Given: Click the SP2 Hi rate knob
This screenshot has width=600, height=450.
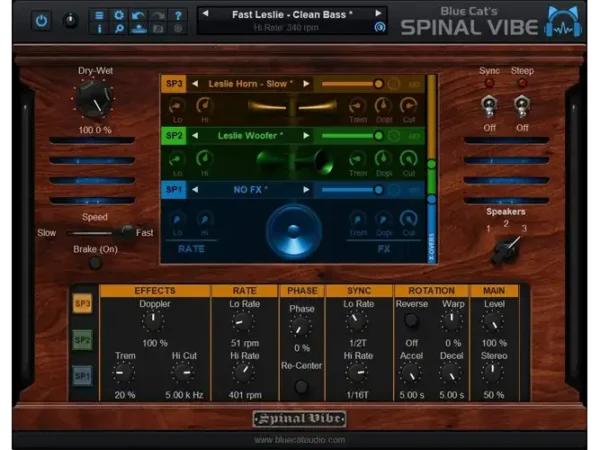Looking at the screenshot, I should point(204,158).
